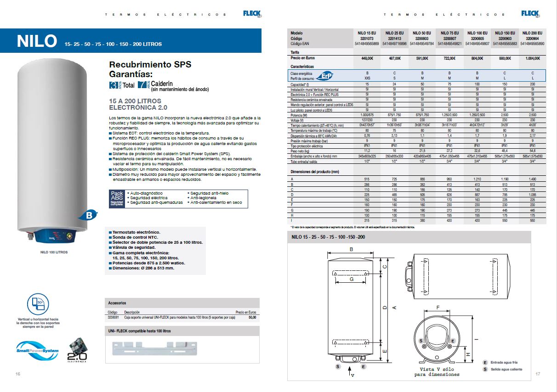This screenshot has height=392, width=557.
Task: Click the S symbol beside Salida agua caliente
Action: click(485, 369)
